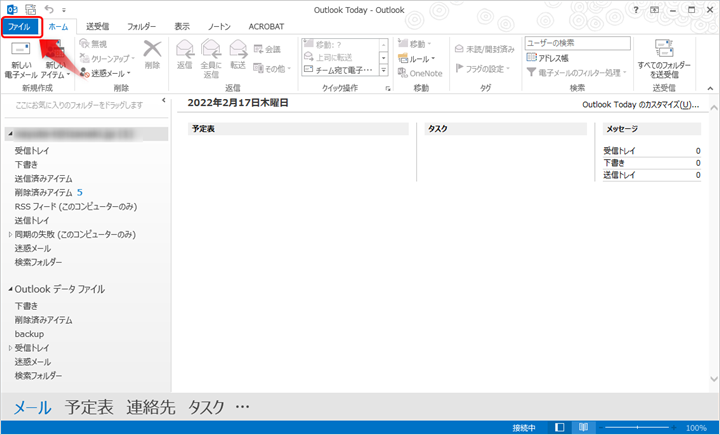Switch to タスク in navigation bar

pos(206,407)
